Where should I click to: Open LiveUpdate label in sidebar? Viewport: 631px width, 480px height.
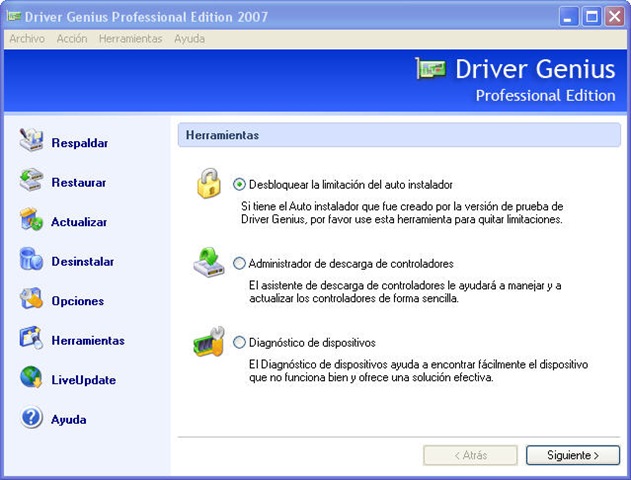83,380
